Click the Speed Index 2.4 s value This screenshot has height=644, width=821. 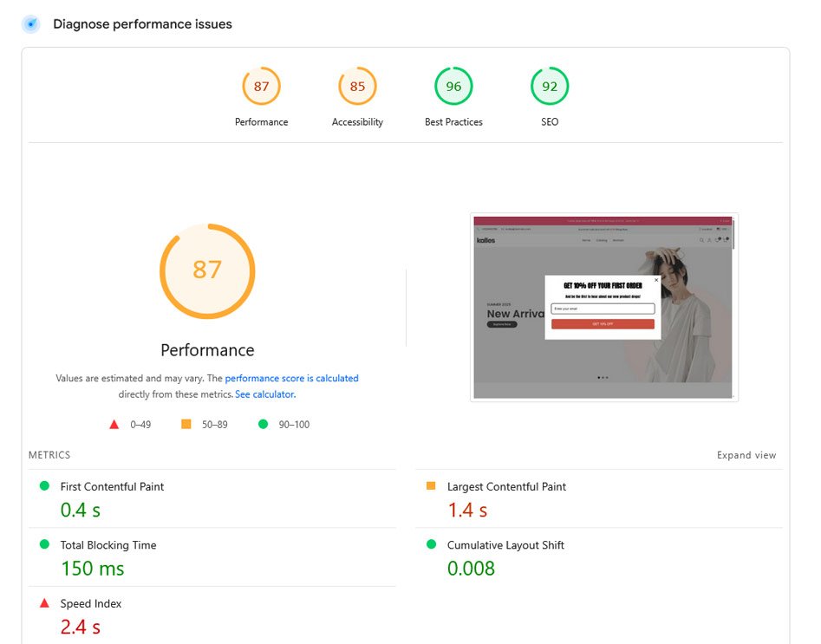(80, 627)
